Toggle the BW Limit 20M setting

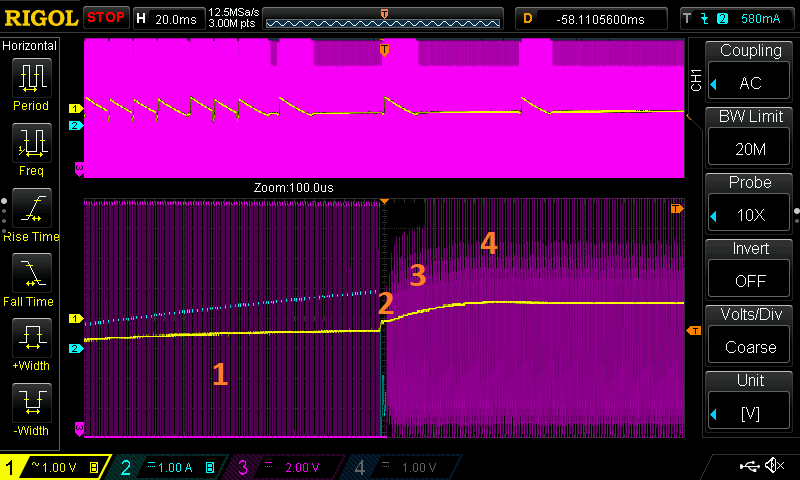[749, 149]
